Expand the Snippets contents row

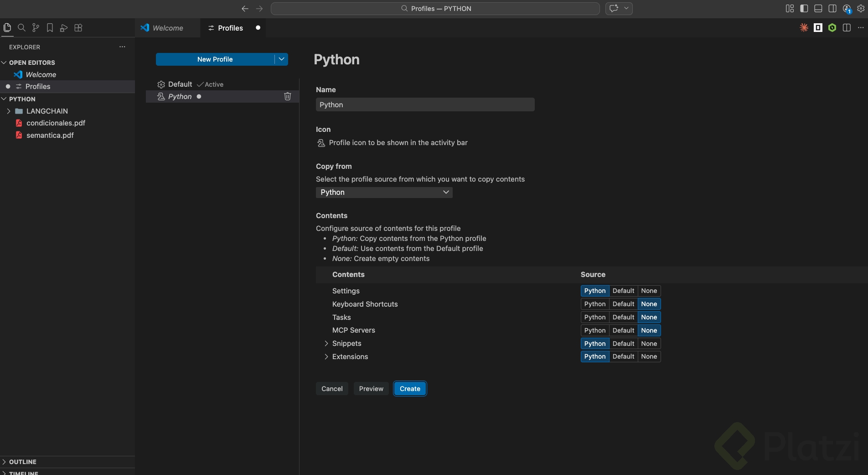tap(326, 344)
